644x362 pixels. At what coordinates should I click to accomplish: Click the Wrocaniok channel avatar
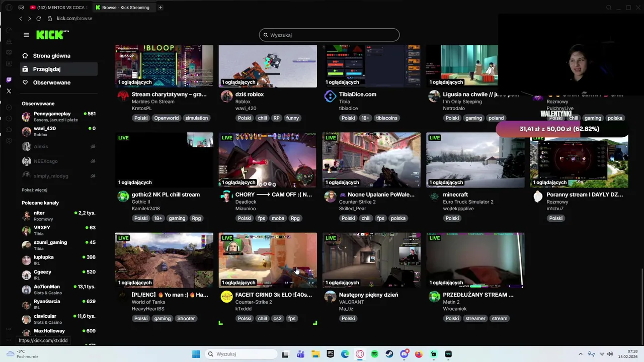point(434,297)
